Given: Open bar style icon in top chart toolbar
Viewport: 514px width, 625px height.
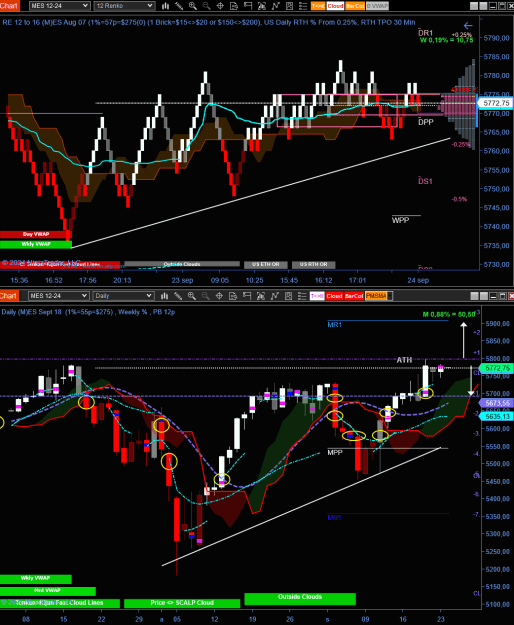Looking at the screenshot, I should click(x=165, y=6).
